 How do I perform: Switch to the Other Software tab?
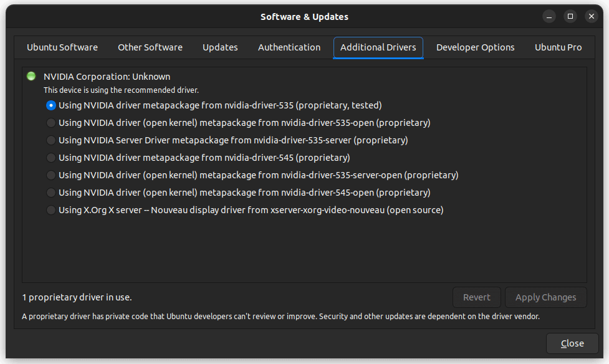coord(150,47)
